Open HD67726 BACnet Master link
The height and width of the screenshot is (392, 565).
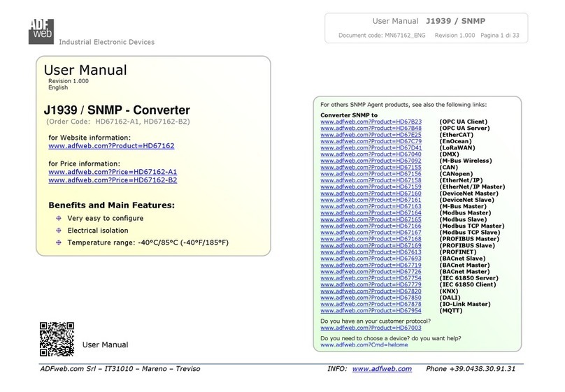pyautogui.click(x=371, y=271)
